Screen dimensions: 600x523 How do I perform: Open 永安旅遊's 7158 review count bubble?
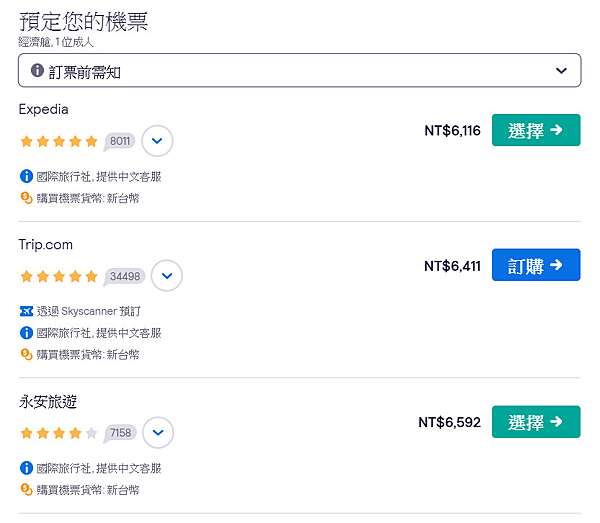pos(120,433)
